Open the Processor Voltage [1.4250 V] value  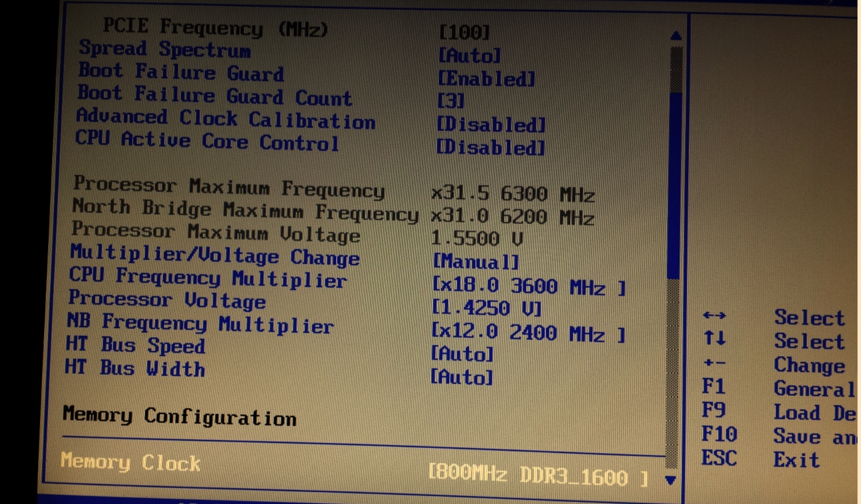click(487, 308)
